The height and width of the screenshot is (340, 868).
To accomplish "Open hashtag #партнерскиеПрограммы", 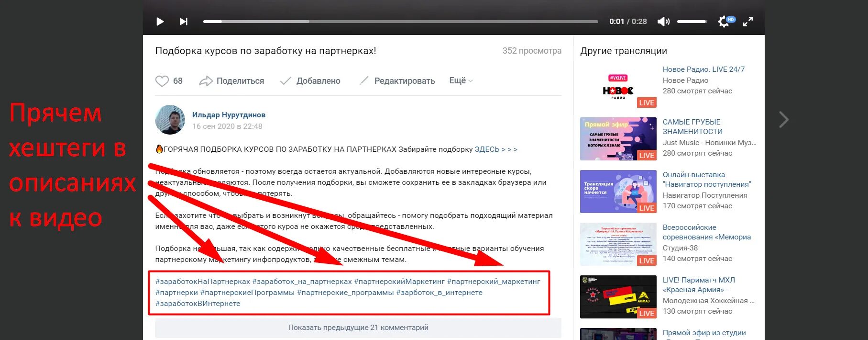I will tap(247, 293).
